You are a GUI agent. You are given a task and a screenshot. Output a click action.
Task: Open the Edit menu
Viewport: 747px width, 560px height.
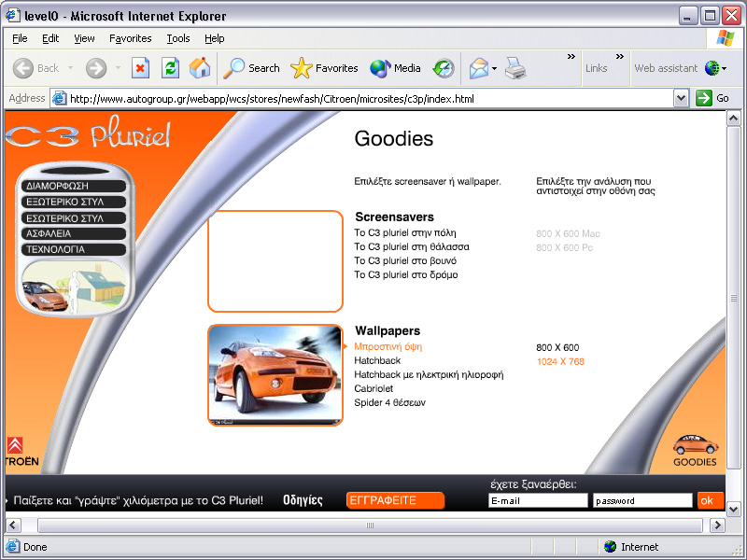pyautogui.click(x=50, y=38)
